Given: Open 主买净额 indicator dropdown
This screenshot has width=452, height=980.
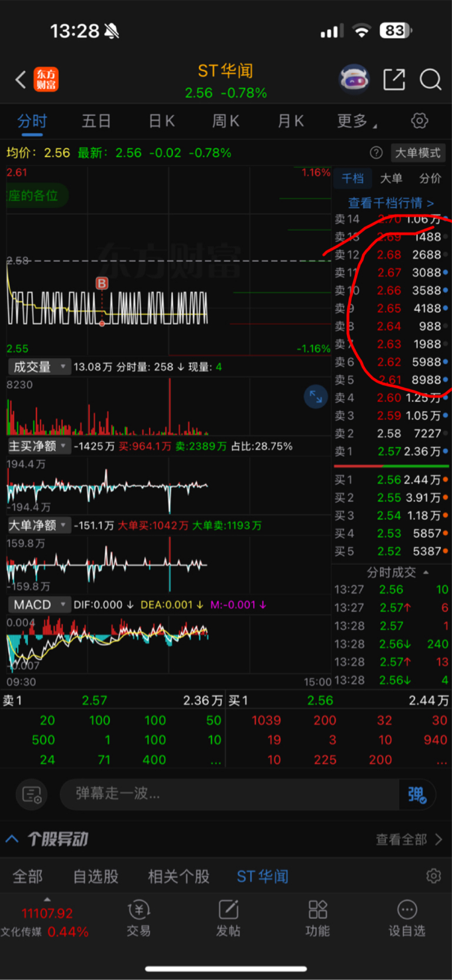Looking at the screenshot, I should pyautogui.click(x=39, y=446).
